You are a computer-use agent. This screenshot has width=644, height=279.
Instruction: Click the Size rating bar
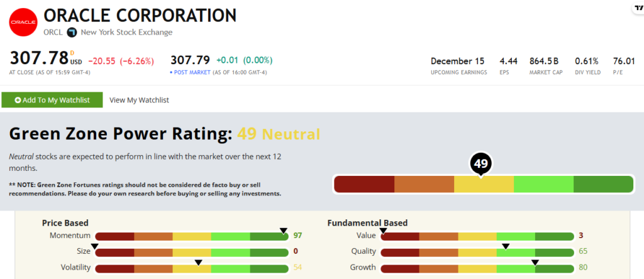click(192, 253)
